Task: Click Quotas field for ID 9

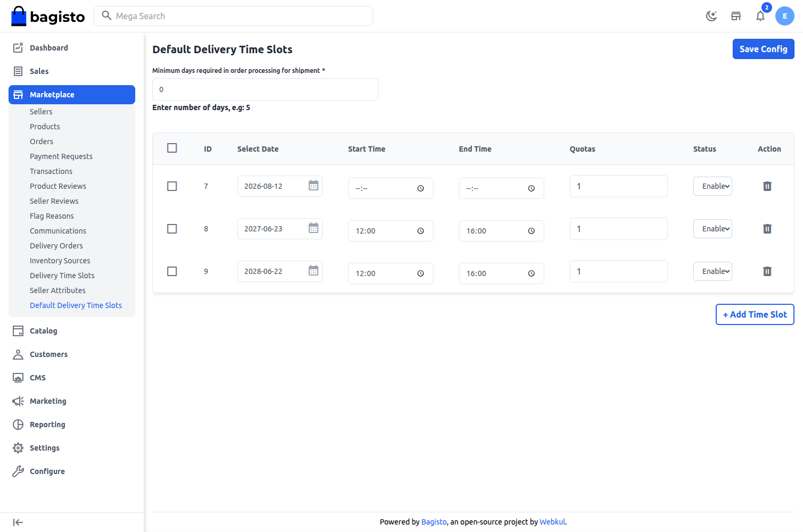Action: point(618,271)
